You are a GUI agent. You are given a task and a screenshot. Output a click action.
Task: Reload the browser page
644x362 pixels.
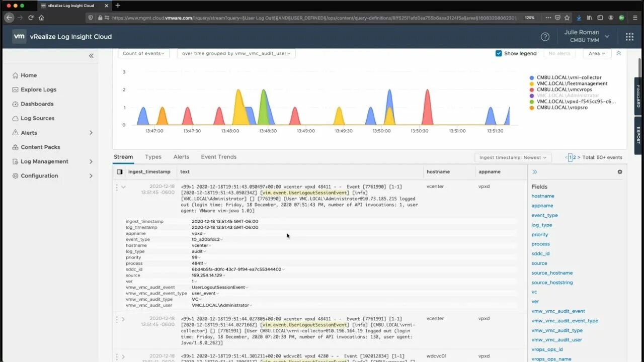tap(31, 18)
